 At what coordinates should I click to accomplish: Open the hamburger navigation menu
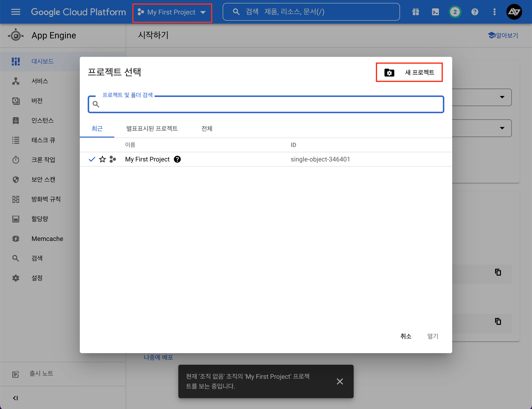[16, 12]
